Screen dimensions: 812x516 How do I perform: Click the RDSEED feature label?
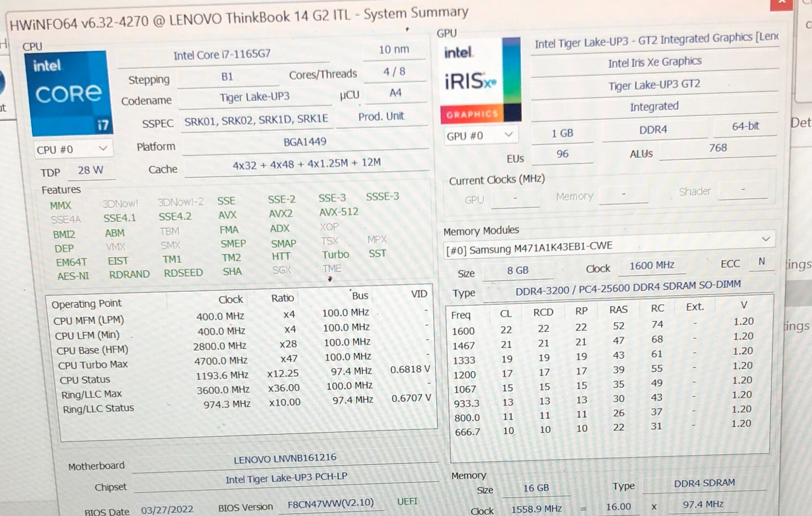183,273
